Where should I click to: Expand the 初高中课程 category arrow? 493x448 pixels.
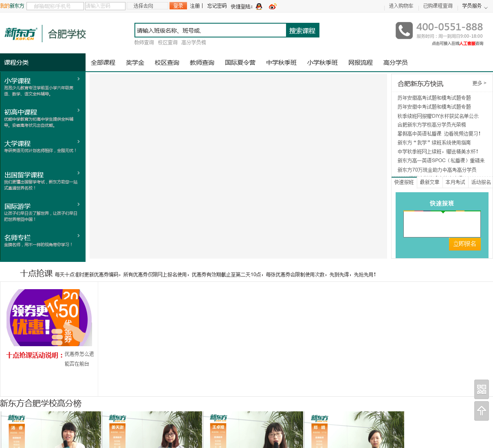(79, 110)
